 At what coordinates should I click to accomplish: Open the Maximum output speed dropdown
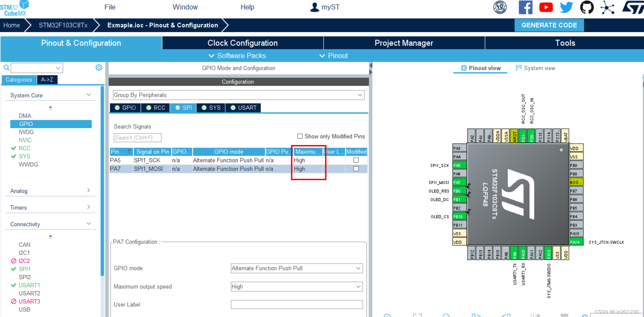pyautogui.click(x=297, y=287)
